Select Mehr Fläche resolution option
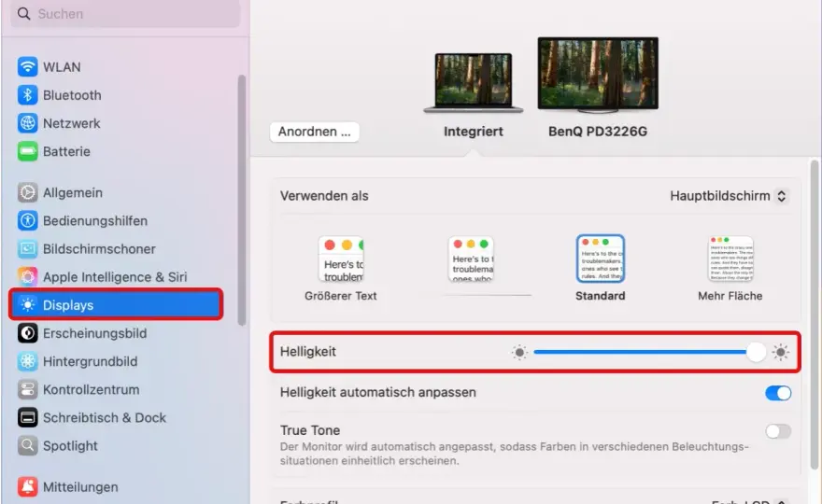The height and width of the screenshot is (504, 822). [x=730, y=269]
